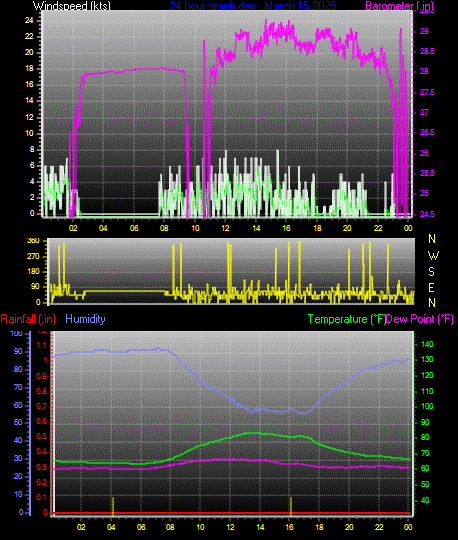Click the "24" windspeed axis value
This screenshot has width=458, height=540.
coord(29,20)
